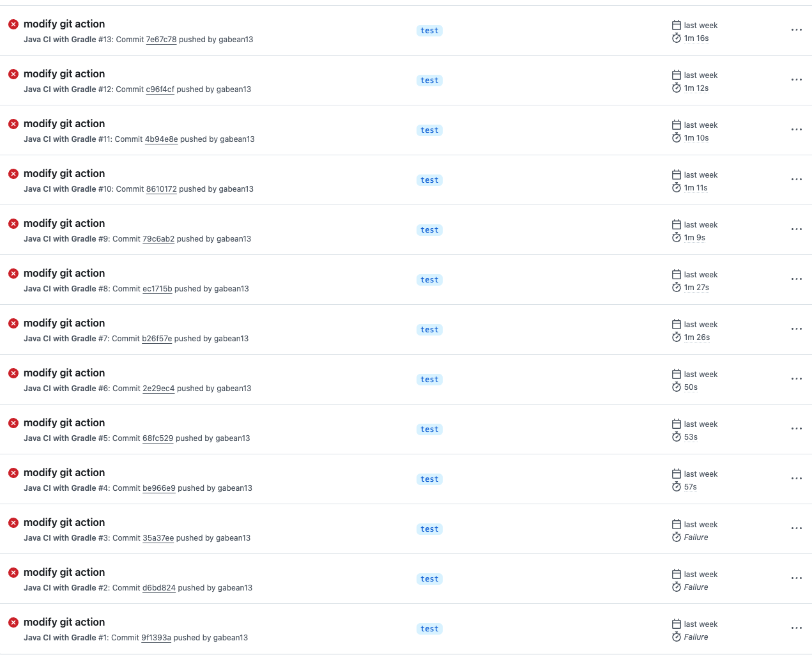Click stopwatch icon beside 50s duration

pyautogui.click(x=677, y=387)
